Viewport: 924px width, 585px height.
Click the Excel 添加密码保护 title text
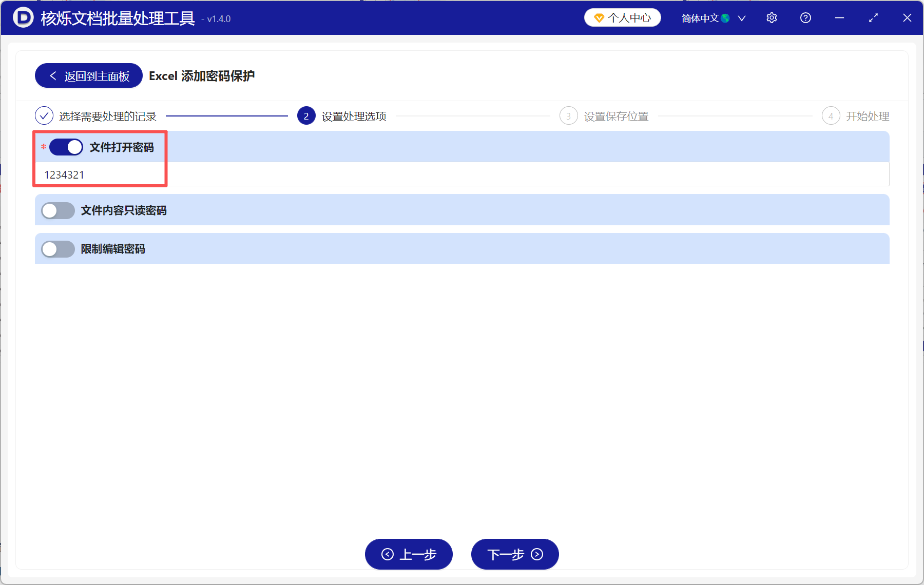(x=202, y=75)
